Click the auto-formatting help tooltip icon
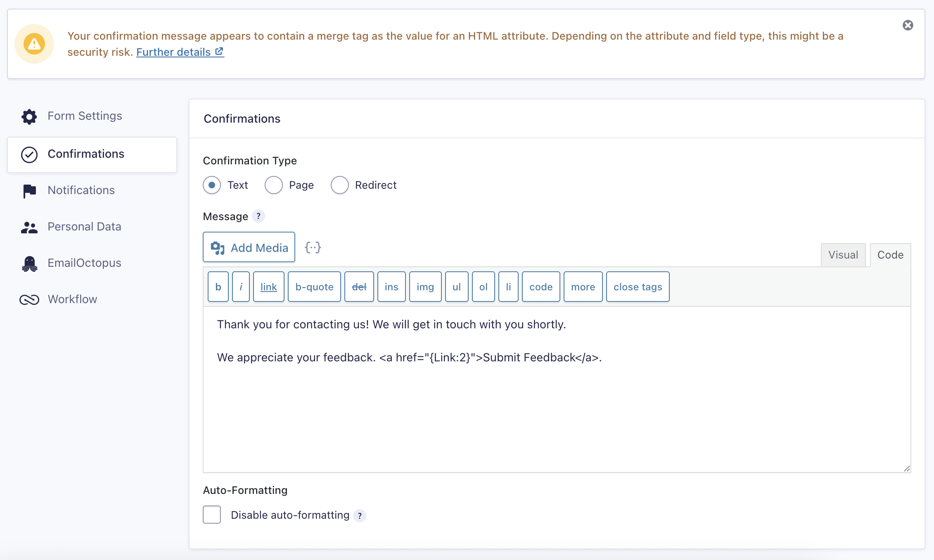Screen dimensions: 934x560 (x=360, y=515)
